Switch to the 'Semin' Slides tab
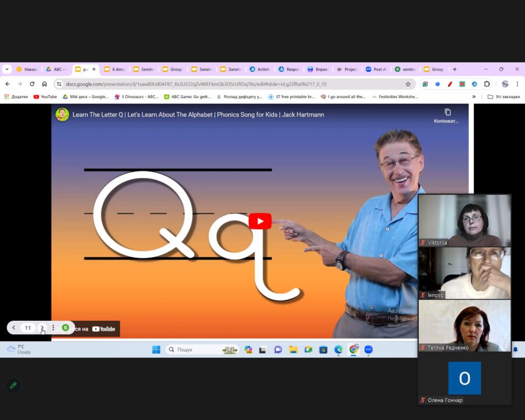Viewport: 525px width, 420px height. pos(143,69)
